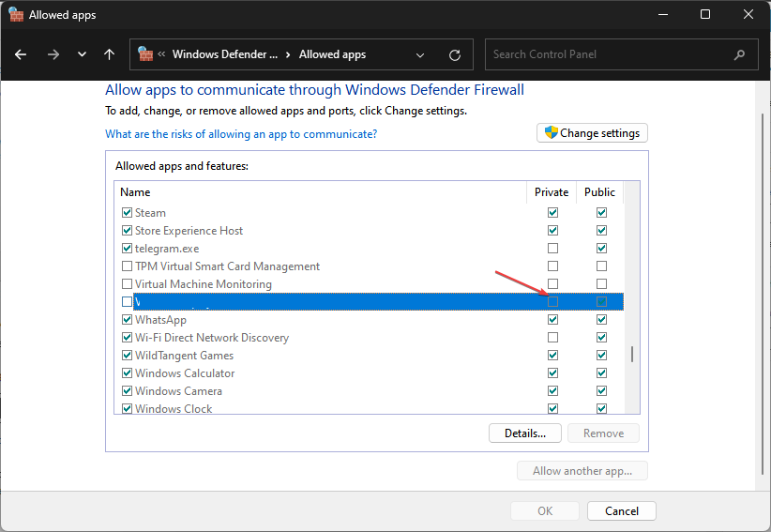Click the Allowed apps title bar icon
Viewport: 771px width, 532px height.
(16, 15)
